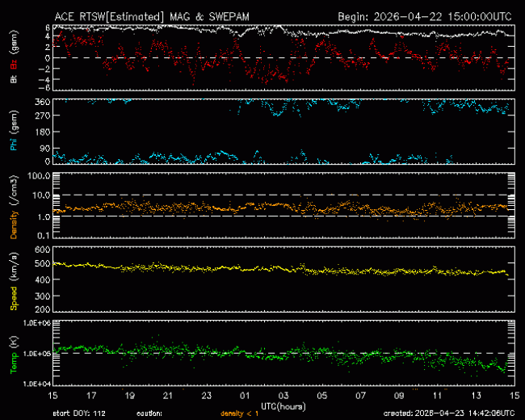Click the cyan 'Phi' axis label
Viewport: 525px width, 420px height.
[14, 145]
